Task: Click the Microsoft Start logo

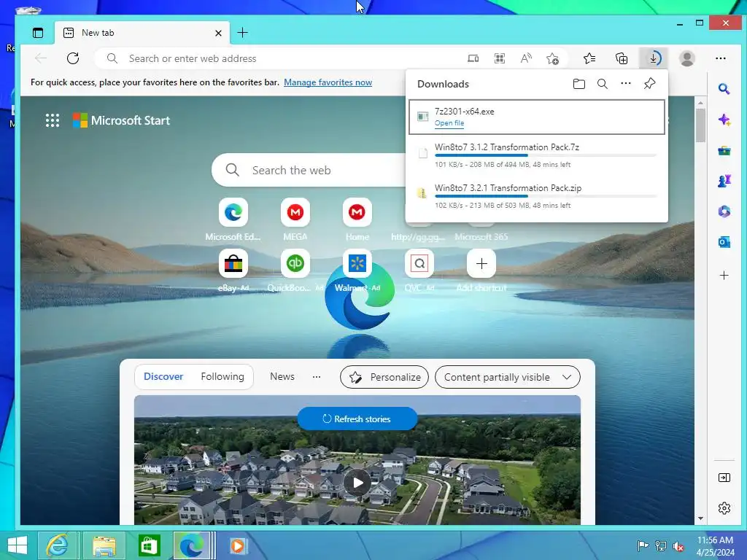Action: point(121,120)
